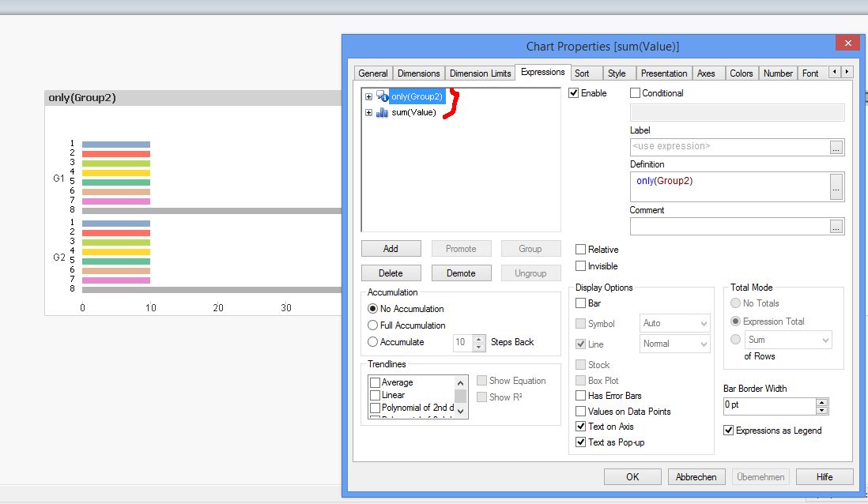
Task: Decrease Accumulate steps back value
Action: [479, 347]
